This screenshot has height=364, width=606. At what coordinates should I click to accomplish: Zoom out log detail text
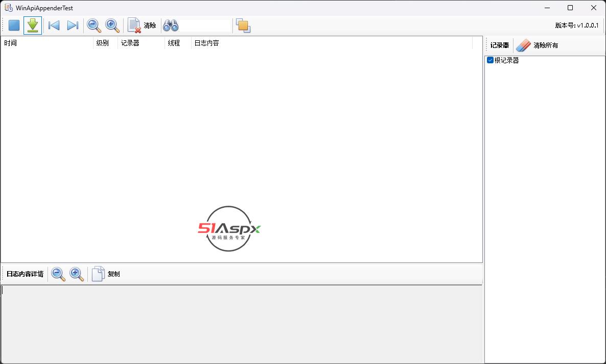click(x=58, y=274)
